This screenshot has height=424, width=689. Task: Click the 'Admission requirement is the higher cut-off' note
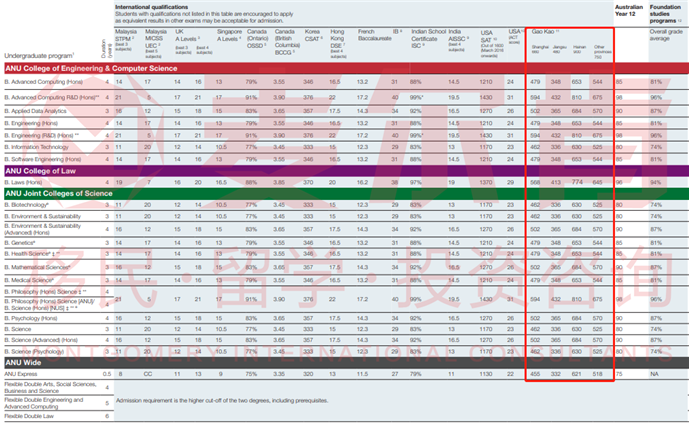point(222,401)
